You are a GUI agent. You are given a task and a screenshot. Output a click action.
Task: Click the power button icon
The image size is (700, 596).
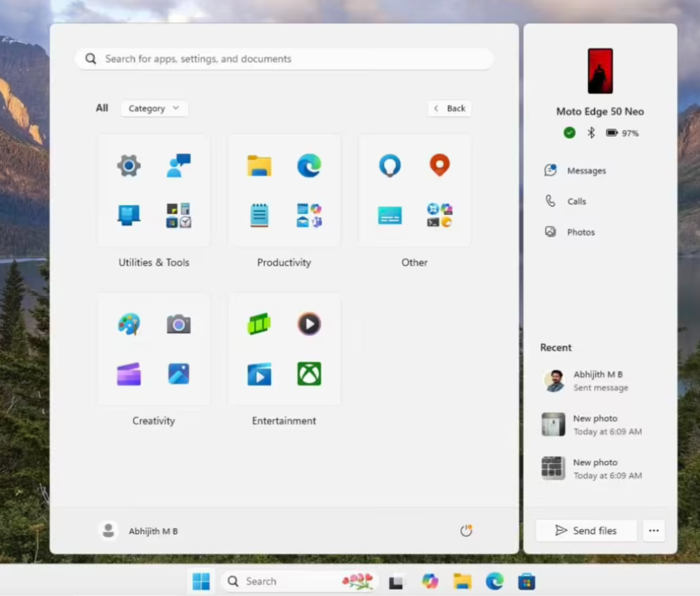466,531
